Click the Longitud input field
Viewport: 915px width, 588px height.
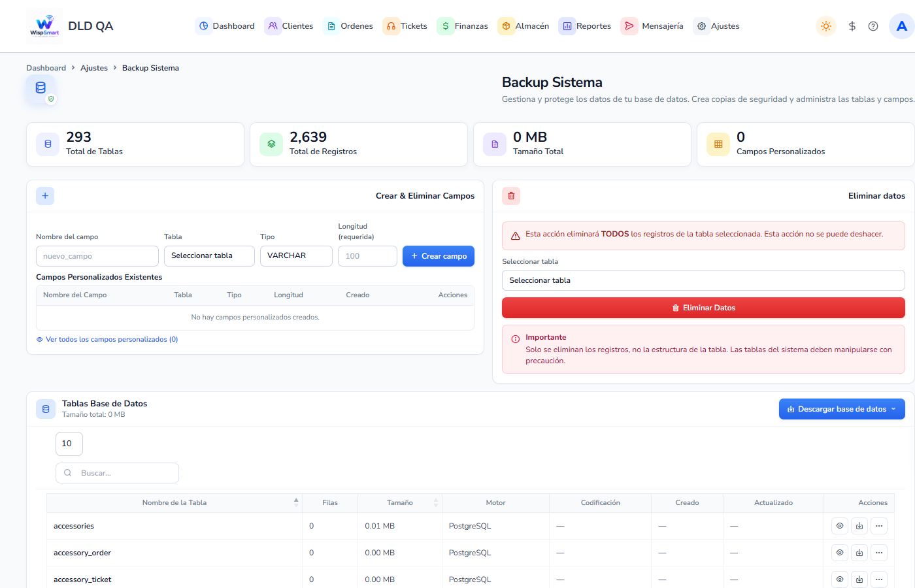click(x=367, y=256)
